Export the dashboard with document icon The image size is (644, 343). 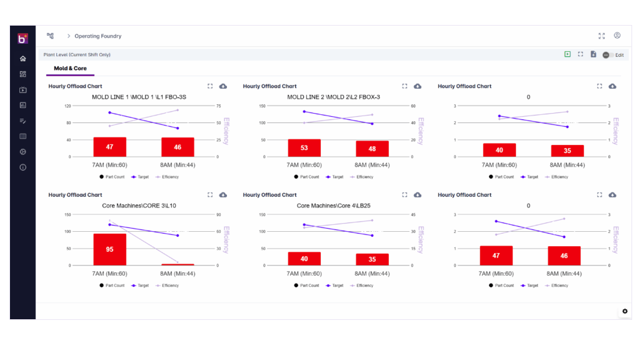coord(593,54)
